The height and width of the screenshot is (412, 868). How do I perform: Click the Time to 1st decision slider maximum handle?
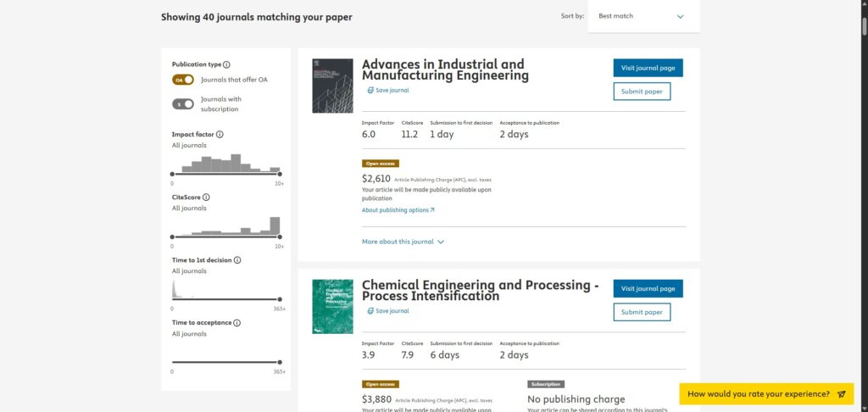[280, 299]
